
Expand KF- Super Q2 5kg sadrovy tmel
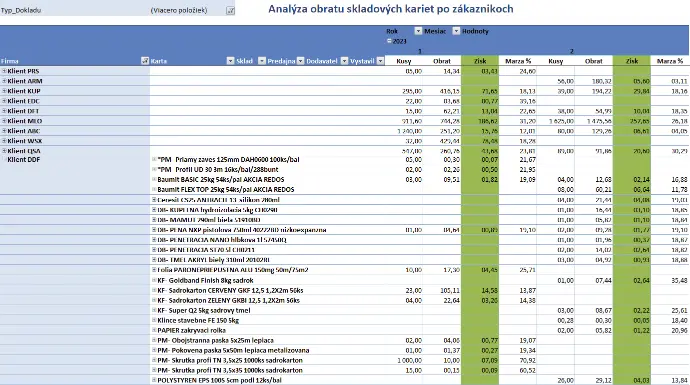coord(154,310)
